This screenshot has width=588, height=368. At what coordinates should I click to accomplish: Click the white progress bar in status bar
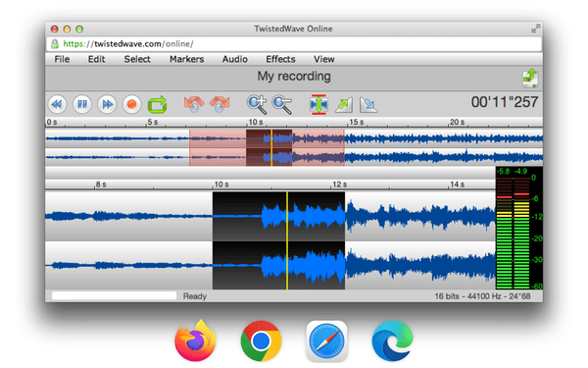coord(114,296)
